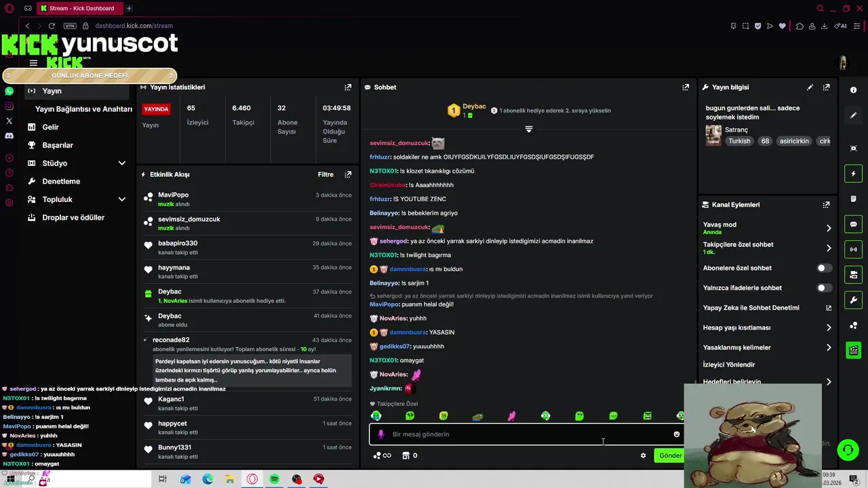Open Yavaş mod options

[x=767, y=228]
